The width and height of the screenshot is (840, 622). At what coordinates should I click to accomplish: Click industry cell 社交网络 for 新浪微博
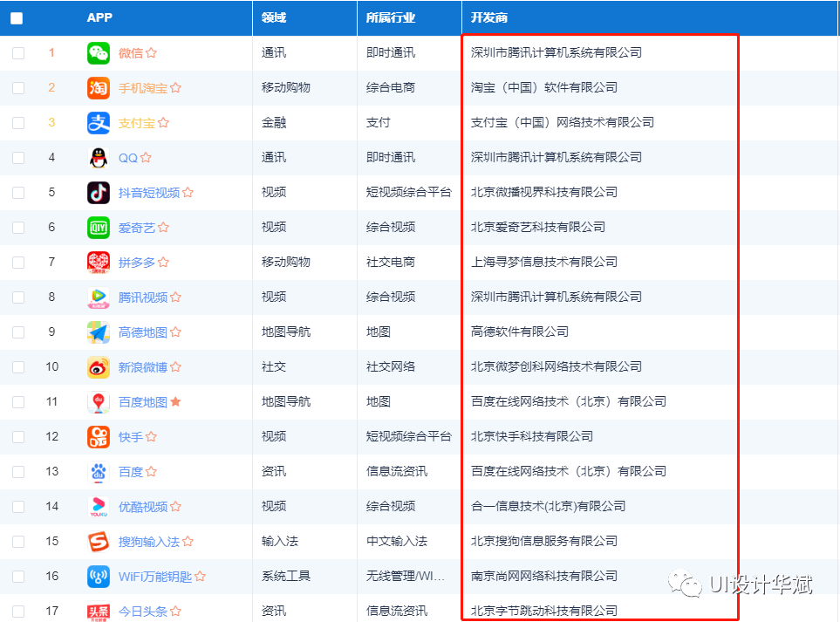[x=391, y=366]
